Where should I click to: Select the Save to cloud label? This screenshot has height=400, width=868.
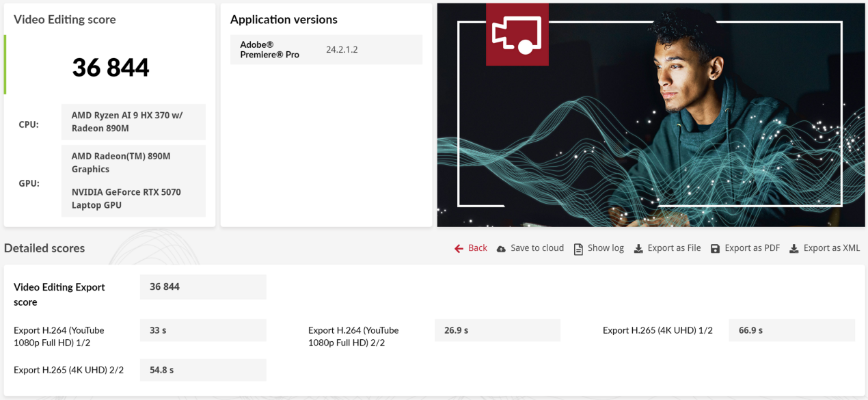coord(537,248)
